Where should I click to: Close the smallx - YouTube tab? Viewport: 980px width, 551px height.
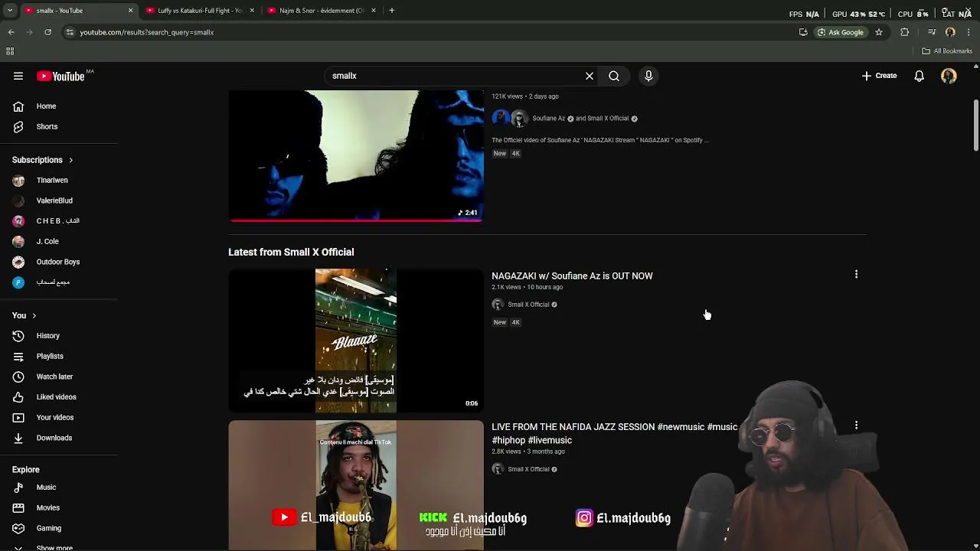coord(130,11)
